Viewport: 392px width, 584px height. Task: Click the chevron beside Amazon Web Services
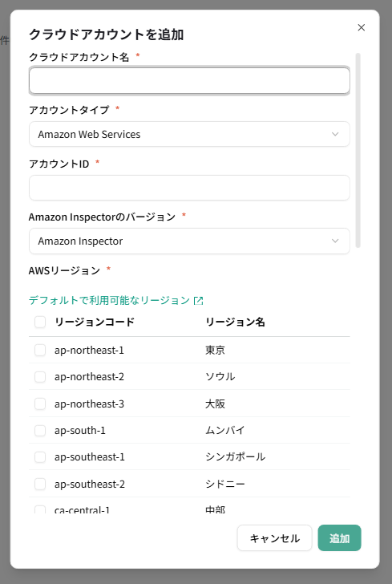click(335, 134)
